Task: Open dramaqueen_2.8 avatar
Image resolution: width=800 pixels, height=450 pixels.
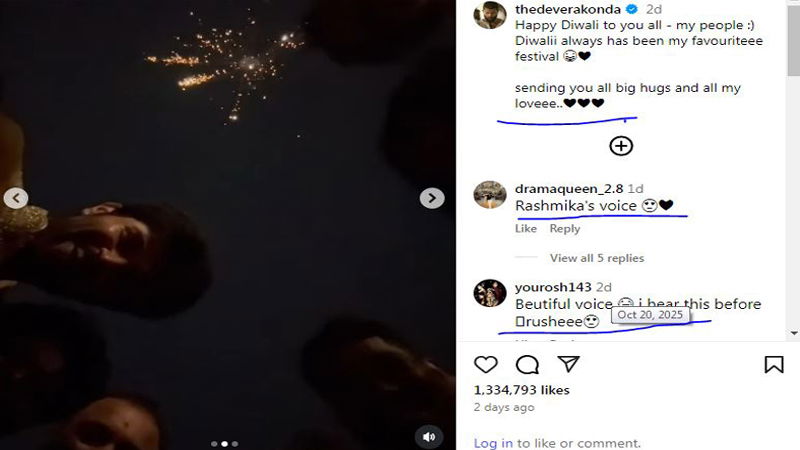Action: point(490,194)
